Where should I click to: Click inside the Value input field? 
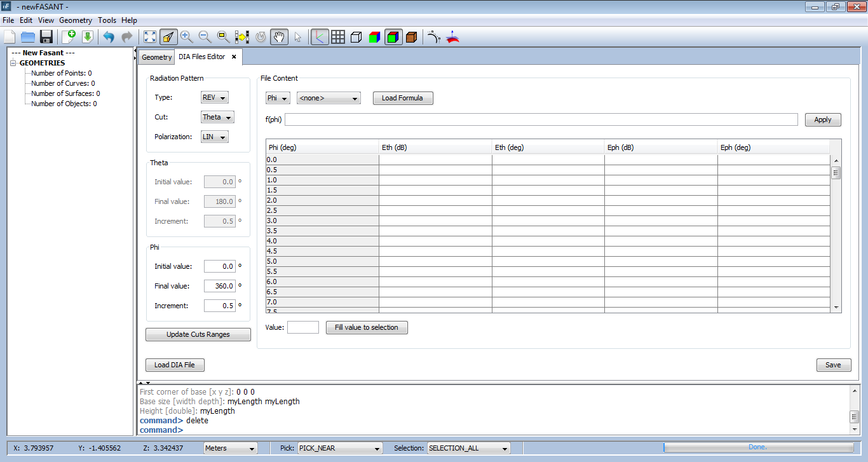(303, 327)
